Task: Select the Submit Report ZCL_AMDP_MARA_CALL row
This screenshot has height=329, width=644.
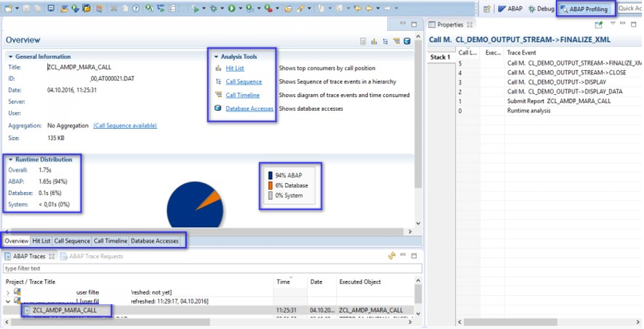Action: coord(548,101)
